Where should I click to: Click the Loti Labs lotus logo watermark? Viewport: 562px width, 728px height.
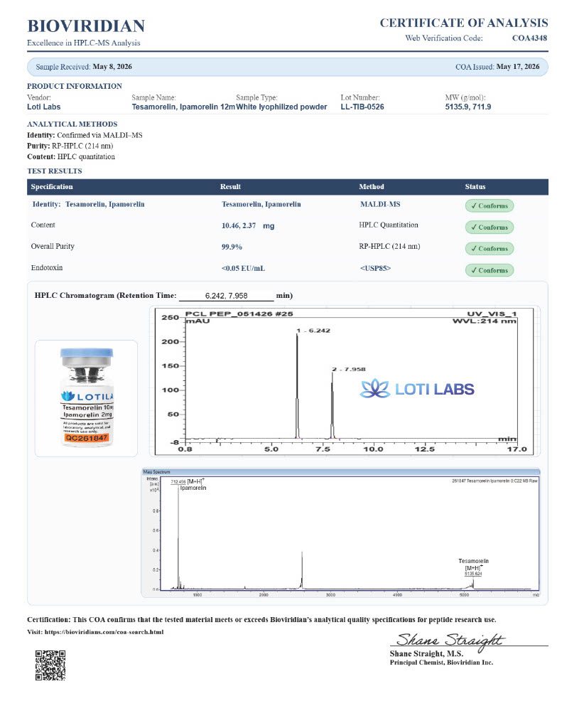417,389
